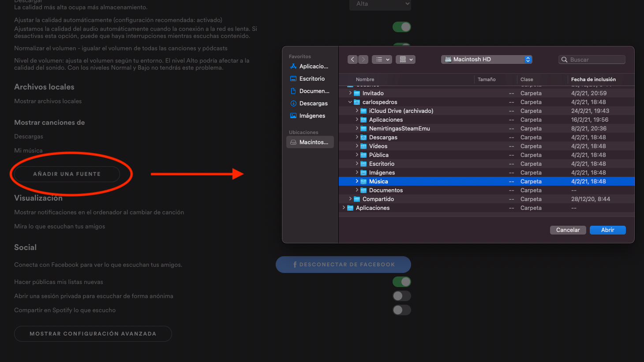The height and width of the screenshot is (362, 644).
Task: Click the Aplicaciones folder icon under carlospedros
Action: click(363, 119)
